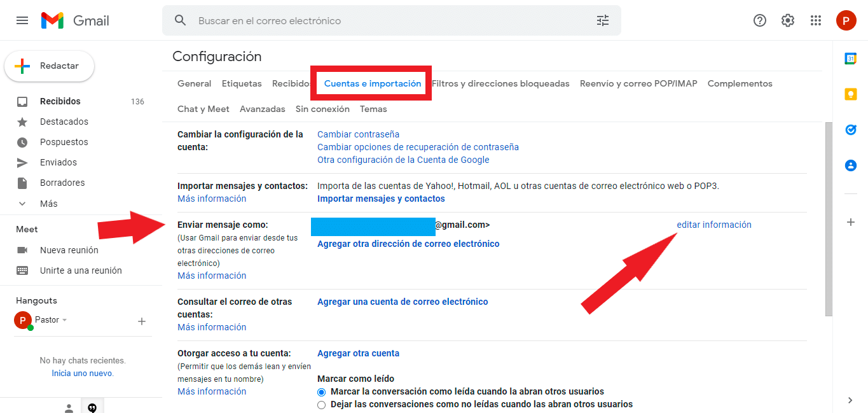
Task: Open the editar información link
Action: [x=713, y=224]
